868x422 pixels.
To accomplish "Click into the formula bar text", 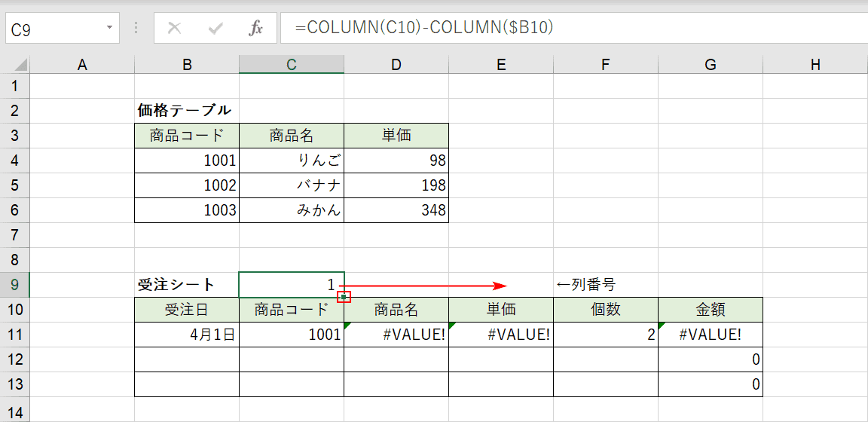I will click(574, 28).
